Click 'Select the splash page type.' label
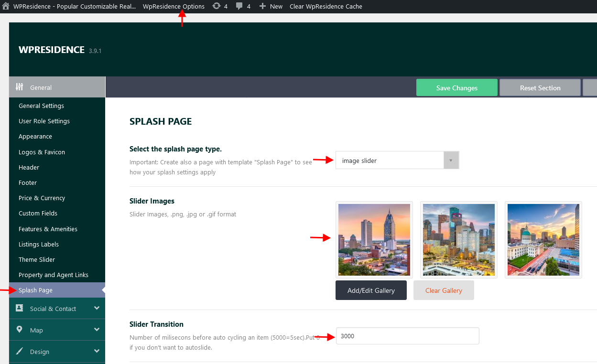Image resolution: width=597 pixels, height=364 pixels. click(x=175, y=149)
